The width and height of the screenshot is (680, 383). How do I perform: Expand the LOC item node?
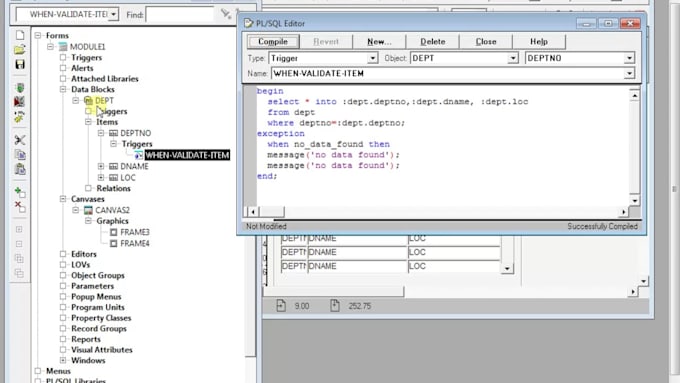coord(101,177)
